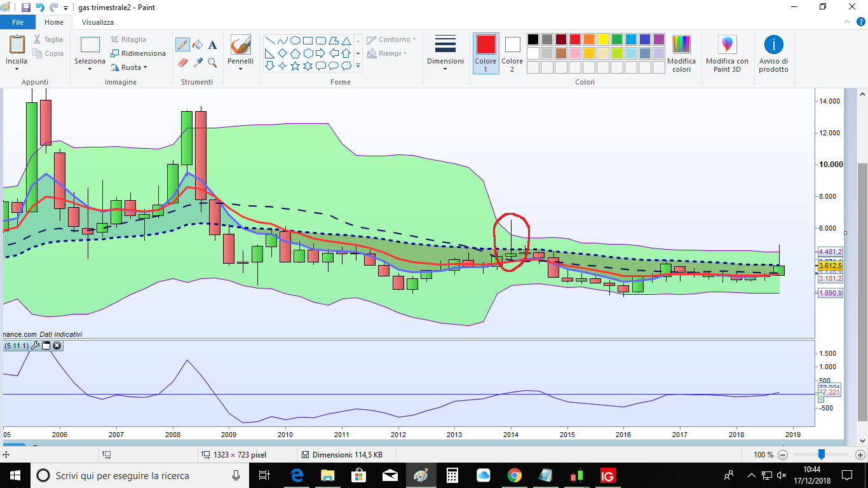Pick the orange color swatch
This screenshot has width=868, height=488.
(x=589, y=39)
